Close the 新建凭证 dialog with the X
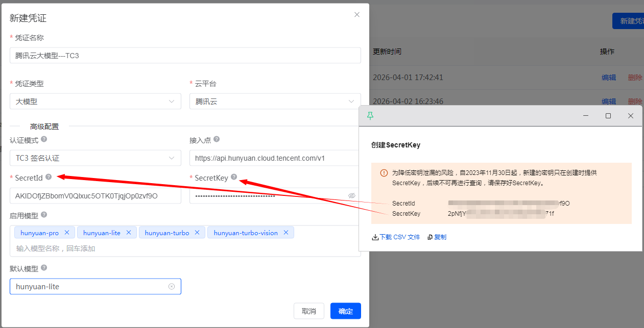The width and height of the screenshot is (644, 328). pos(357,15)
